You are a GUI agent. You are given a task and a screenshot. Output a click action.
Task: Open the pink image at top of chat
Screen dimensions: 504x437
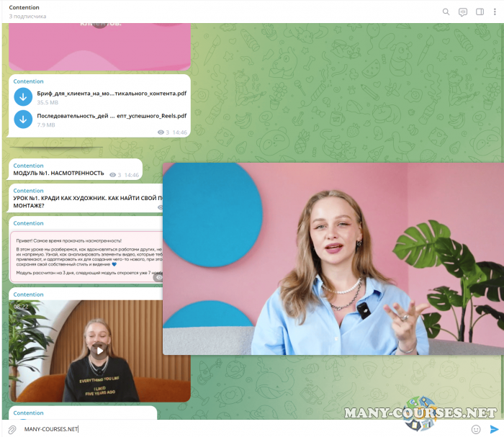(99, 45)
